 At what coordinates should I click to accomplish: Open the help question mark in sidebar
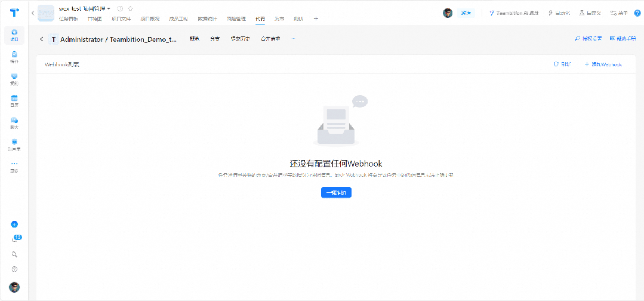14,269
